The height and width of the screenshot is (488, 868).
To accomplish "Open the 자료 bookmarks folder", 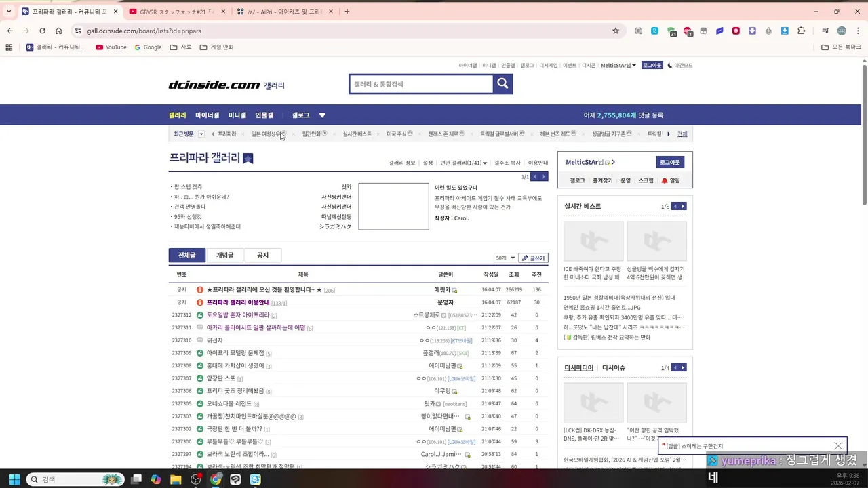I will pyautogui.click(x=180, y=47).
